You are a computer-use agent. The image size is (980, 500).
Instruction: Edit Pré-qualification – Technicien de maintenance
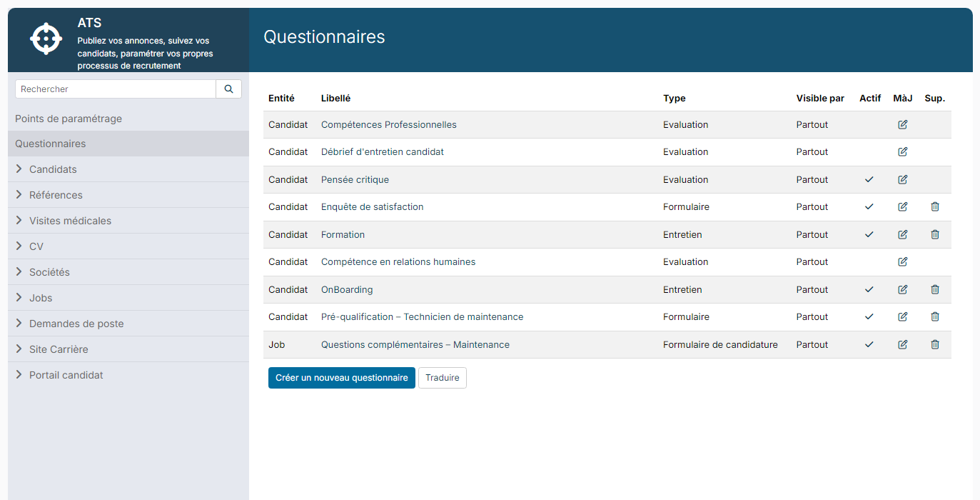click(x=903, y=317)
